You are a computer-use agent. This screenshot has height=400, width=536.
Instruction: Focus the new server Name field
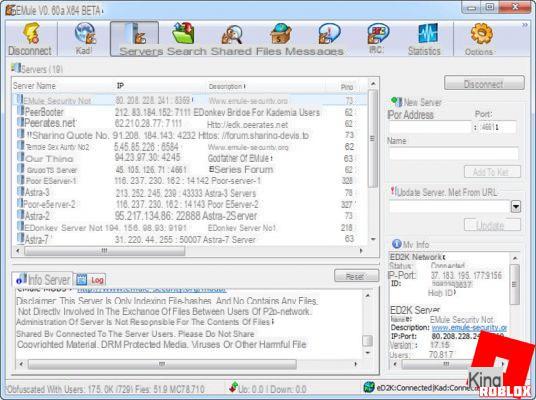[454, 153]
